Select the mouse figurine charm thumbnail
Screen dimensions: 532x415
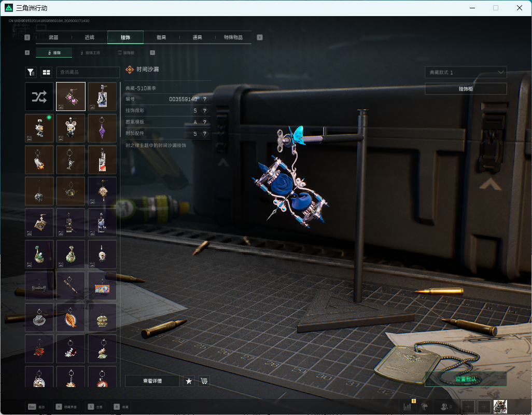click(71, 128)
